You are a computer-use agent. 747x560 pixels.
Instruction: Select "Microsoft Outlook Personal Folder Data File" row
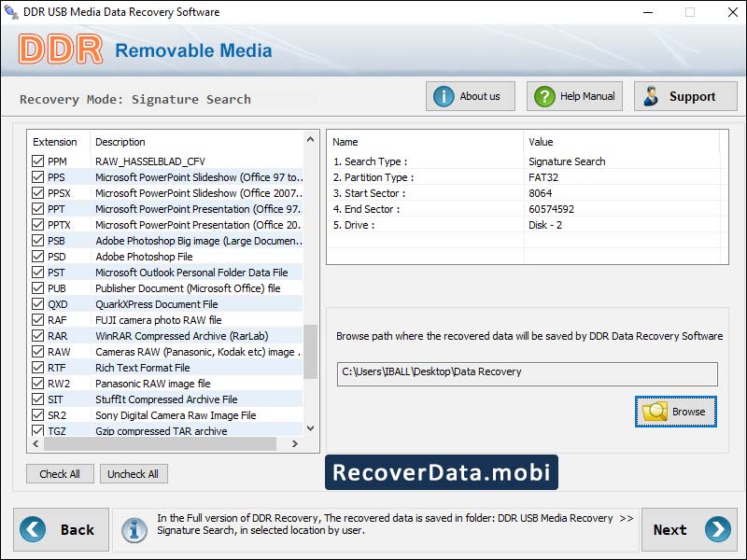pyautogui.click(x=165, y=273)
